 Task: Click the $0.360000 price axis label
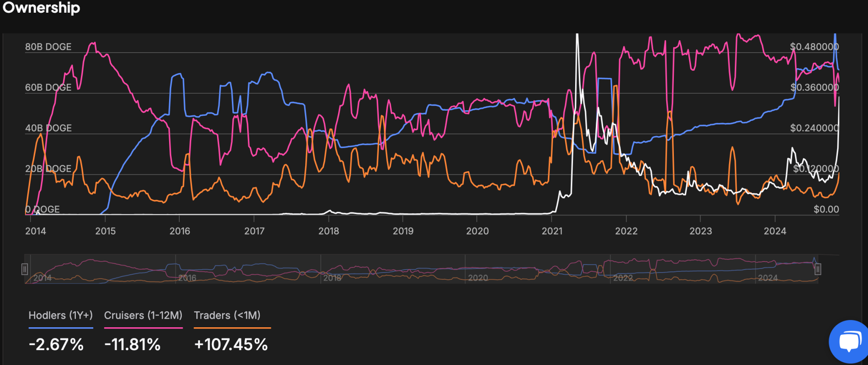pyautogui.click(x=815, y=87)
